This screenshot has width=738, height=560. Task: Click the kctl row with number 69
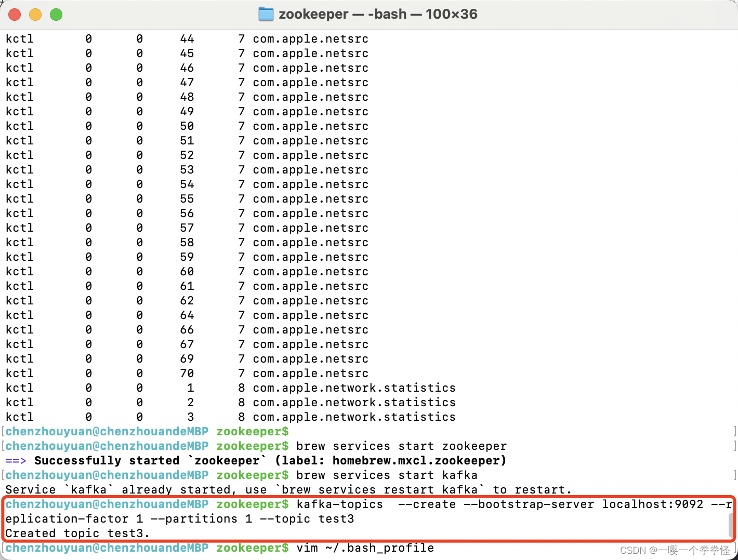tap(187, 359)
